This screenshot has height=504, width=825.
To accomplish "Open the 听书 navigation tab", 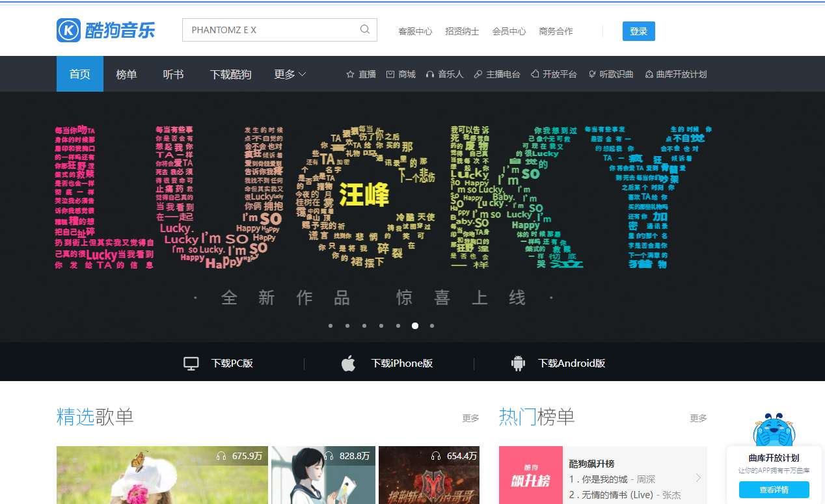I will pyautogui.click(x=173, y=74).
